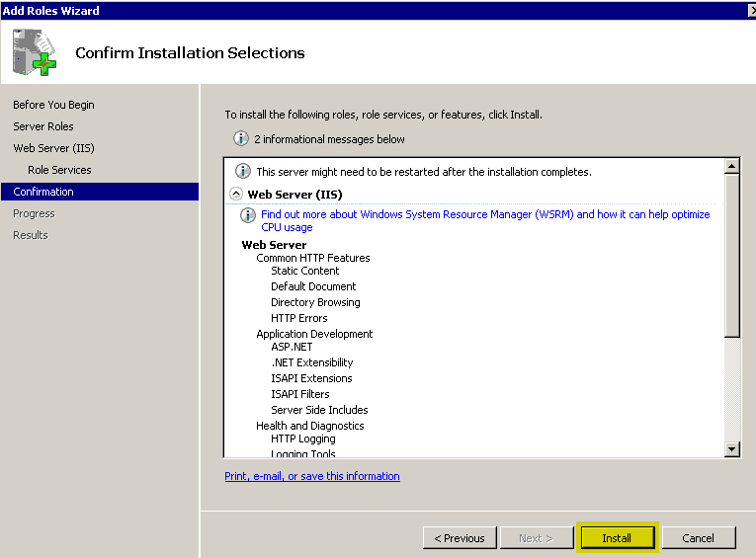Select 'Before You Begin' wizard step
The width and height of the screenshot is (756, 558).
click(53, 105)
